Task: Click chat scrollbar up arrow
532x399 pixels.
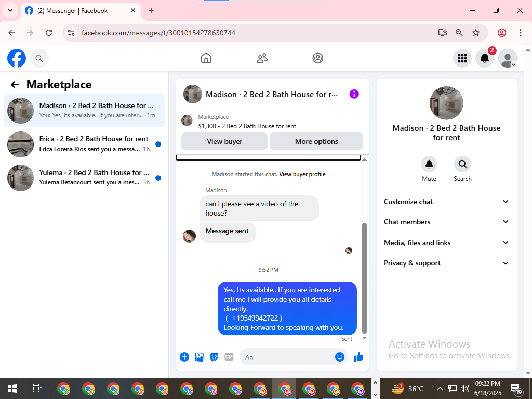Action: [364, 159]
